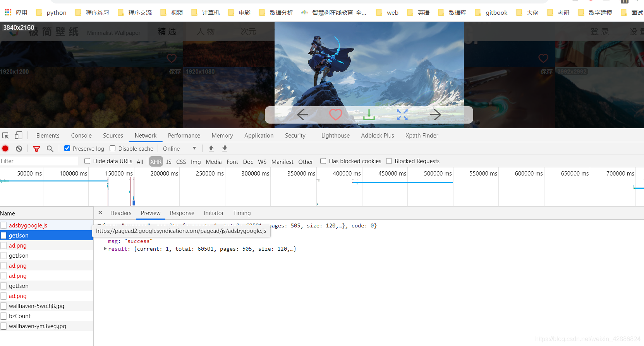Click heart icon on 1920x1200 wallpaper
The image size is (644, 346).
click(x=172, y=58)
